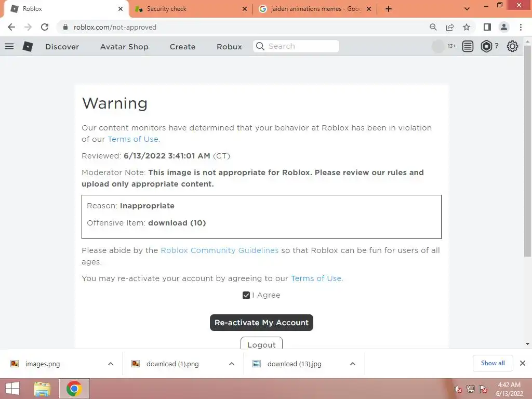Bookmark this page with the star icon
Screen dimensions: 532x399
click(x=467, y=27)
